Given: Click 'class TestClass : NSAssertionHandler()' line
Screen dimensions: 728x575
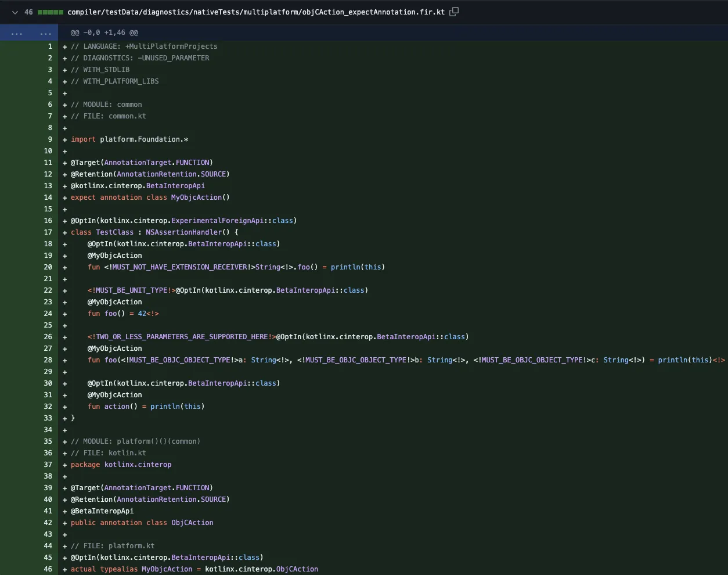Looking at the screenshot, I should point(154,232).
